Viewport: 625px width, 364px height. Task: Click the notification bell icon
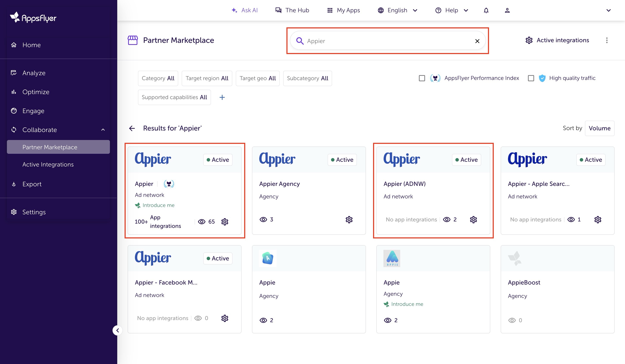[486, 10]
